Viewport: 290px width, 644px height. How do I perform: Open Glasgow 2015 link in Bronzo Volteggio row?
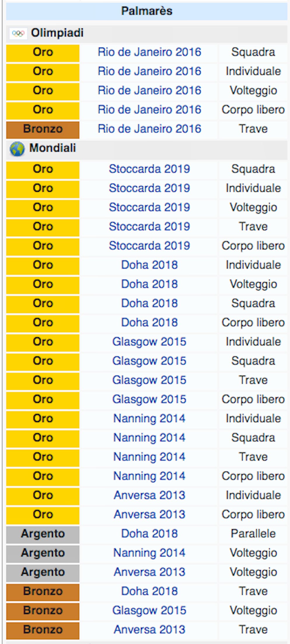pos(149,610)
